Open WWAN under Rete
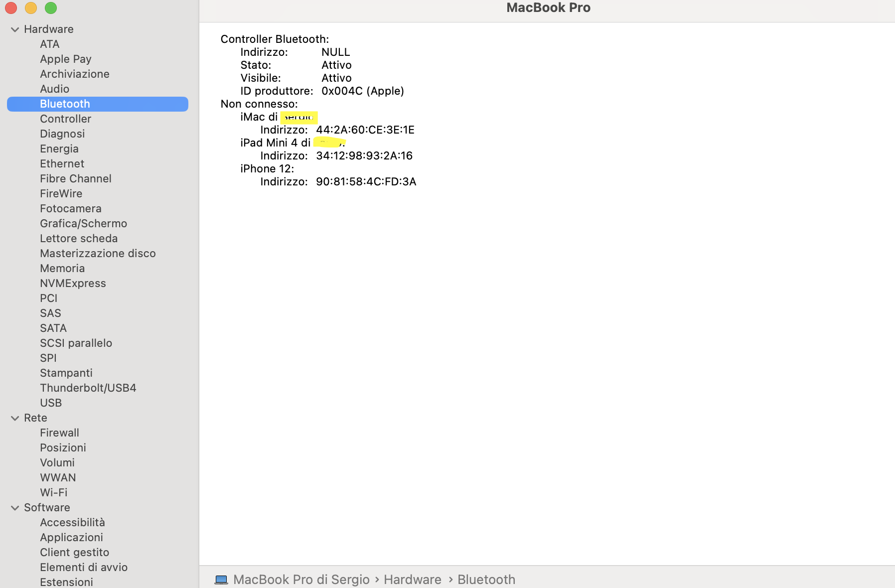Image resolution: width=895 pixels, height=588 pixels. pos(58,478)
